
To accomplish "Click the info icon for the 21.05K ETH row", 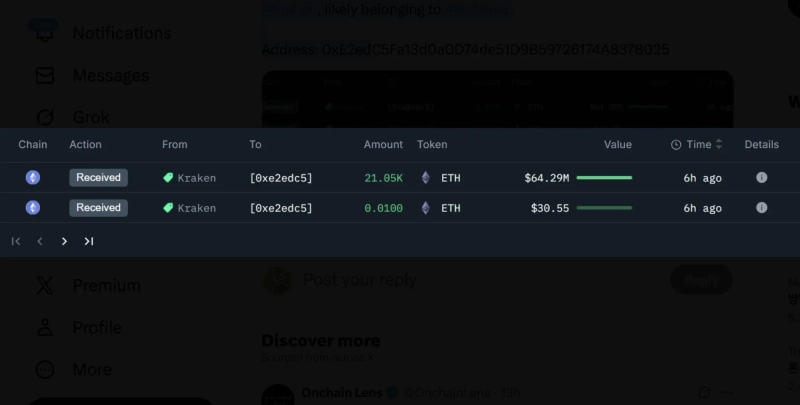I will coord(761,178).
